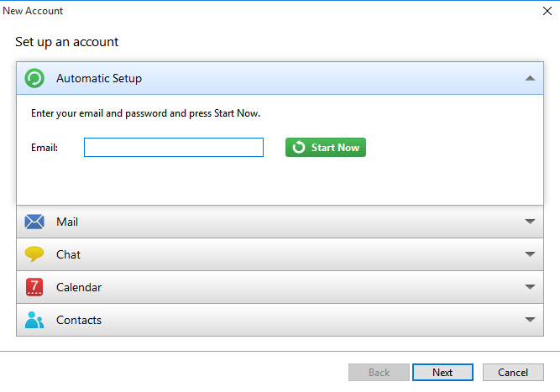Image resolution: width=560 pixels, height=392 pixels.
Task: Open the Contacts section label
Action: pyautogui.click(x=79, y=320)
